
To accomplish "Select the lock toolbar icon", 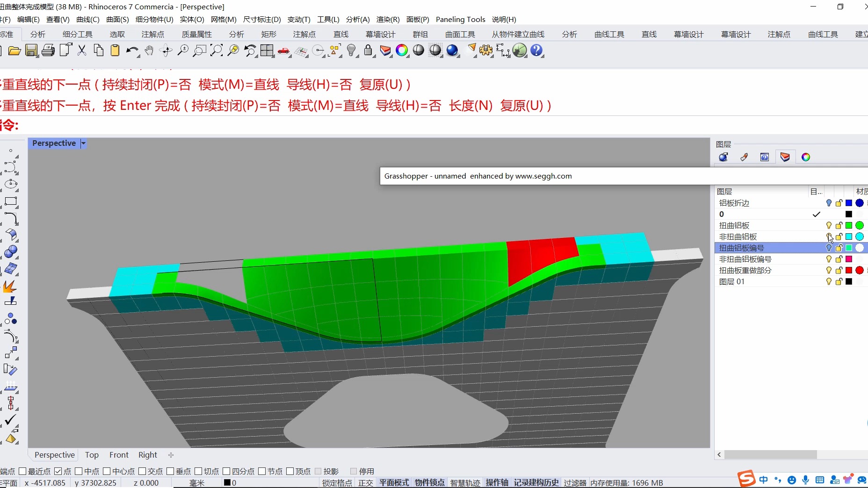I will click(369, 50).
